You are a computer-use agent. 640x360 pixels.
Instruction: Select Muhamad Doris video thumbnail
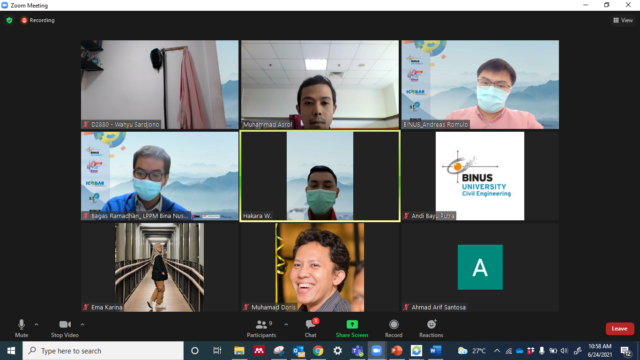320,267
